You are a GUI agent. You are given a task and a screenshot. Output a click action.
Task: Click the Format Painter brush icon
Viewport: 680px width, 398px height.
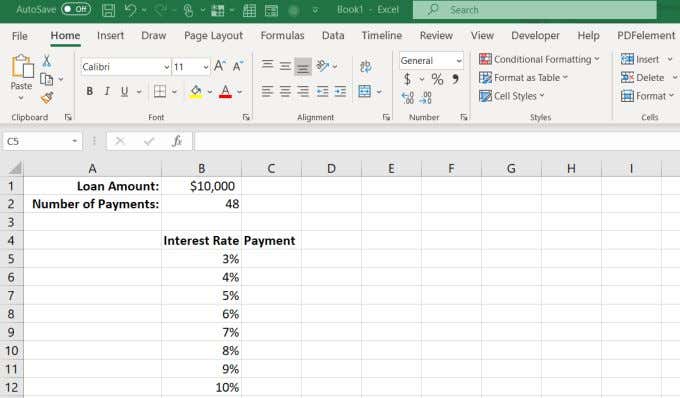47,98
